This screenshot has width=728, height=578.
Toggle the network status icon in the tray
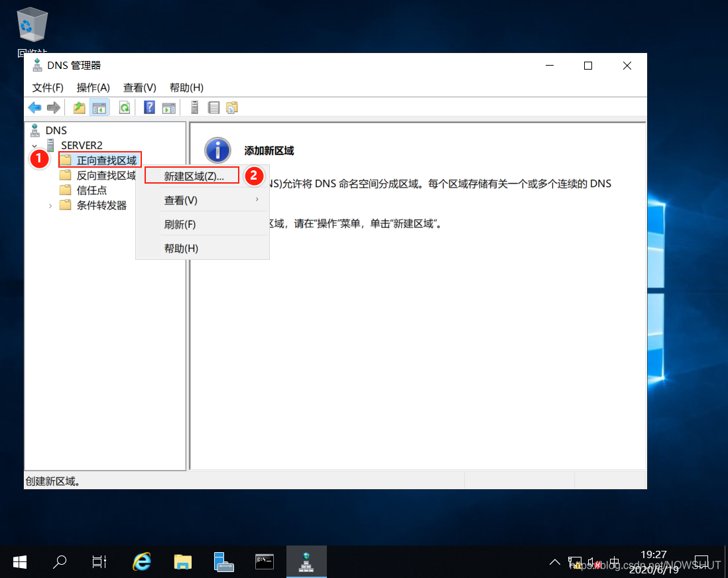click(574, 561)
